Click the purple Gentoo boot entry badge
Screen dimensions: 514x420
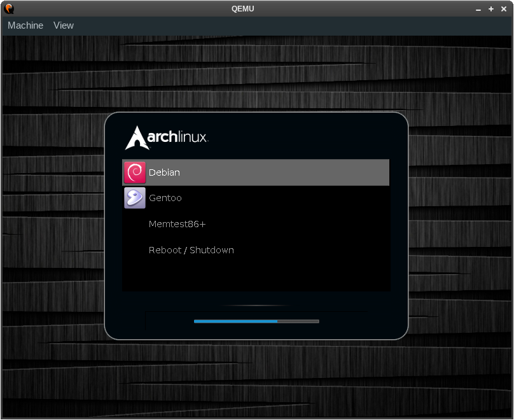click(x=134, y=197)
